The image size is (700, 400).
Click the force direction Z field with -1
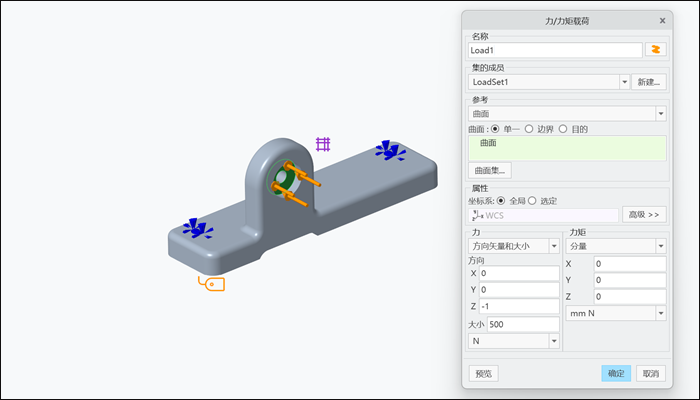click(519, 306)
